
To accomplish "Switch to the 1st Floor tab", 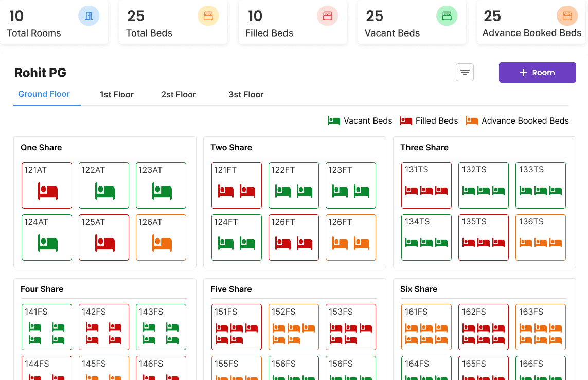I will tap(117, 94).
